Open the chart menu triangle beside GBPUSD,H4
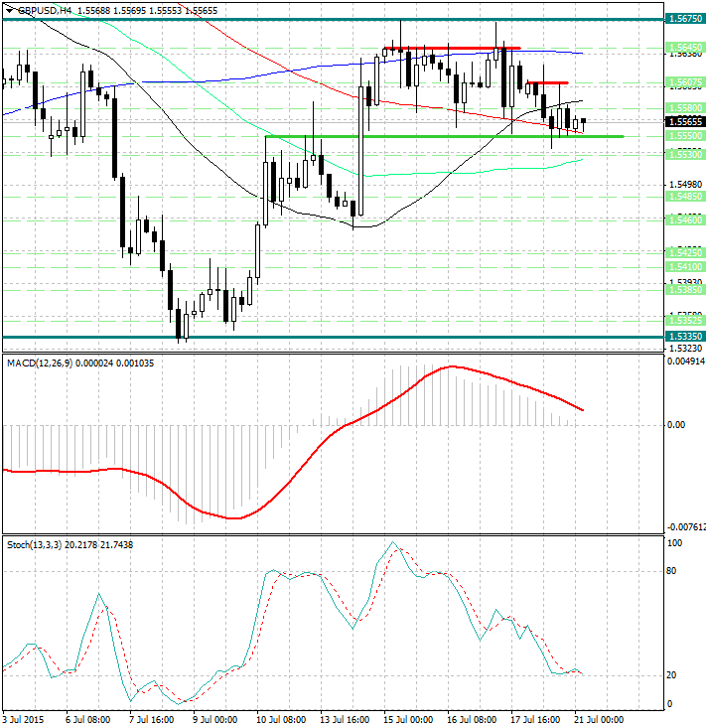The image size is (706, 728). click(9, 10)
